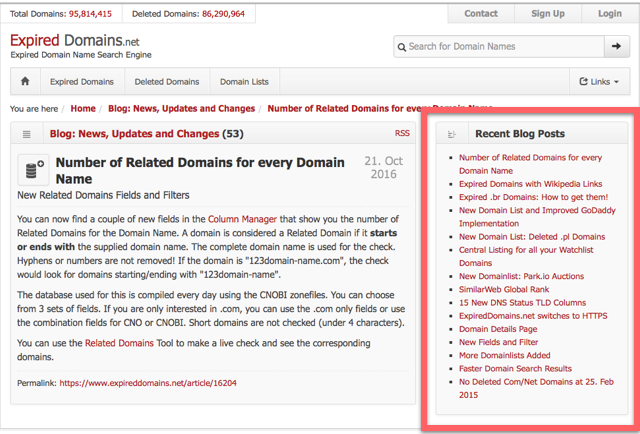Viewport: 640px width, 434px height.
Task: Open No Deleted Com/Net Domains post
Action: (536, 388)
